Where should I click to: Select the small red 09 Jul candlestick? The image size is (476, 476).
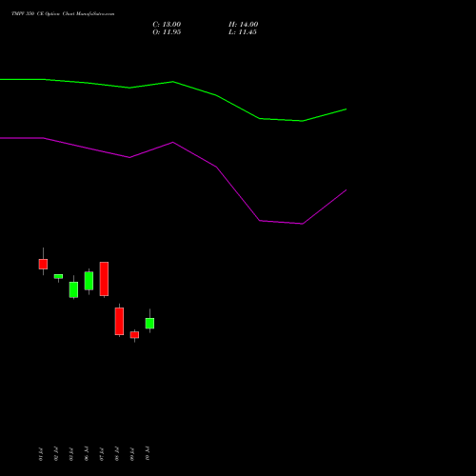coord(134,335)
